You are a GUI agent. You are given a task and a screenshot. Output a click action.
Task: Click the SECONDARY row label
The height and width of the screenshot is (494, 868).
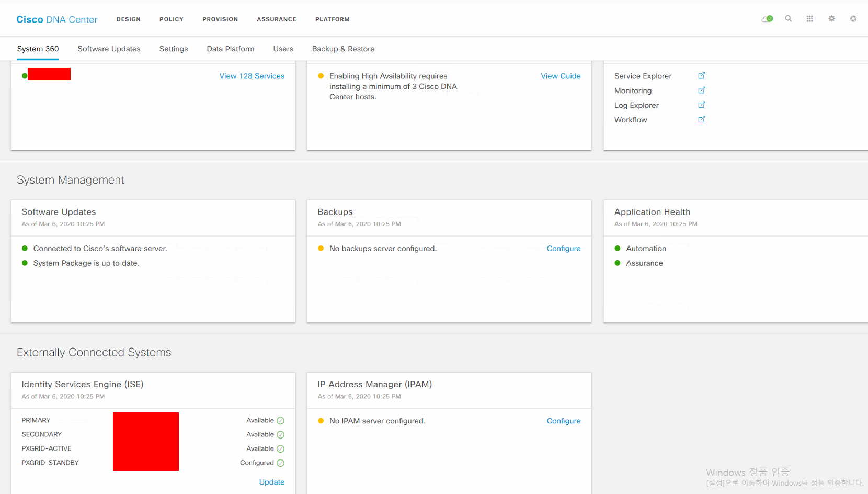(42, 434)
